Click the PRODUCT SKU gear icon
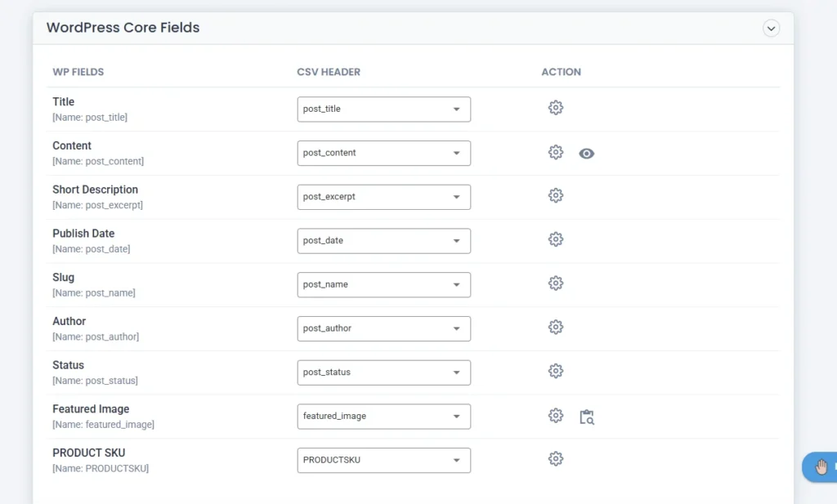The image size is (837, 504). (x=556, y=459)
